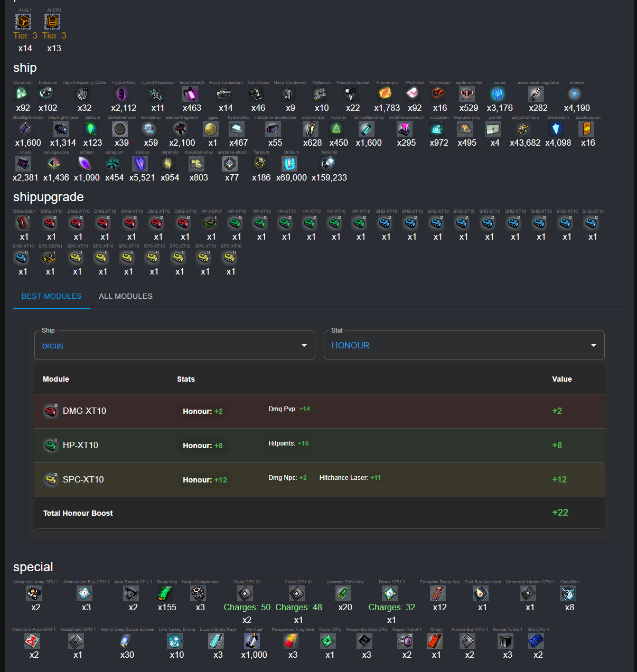Click Cloak CPU XL with 50 charges
The height and width of the screenshot is (672, 637).
coord(245,593)
